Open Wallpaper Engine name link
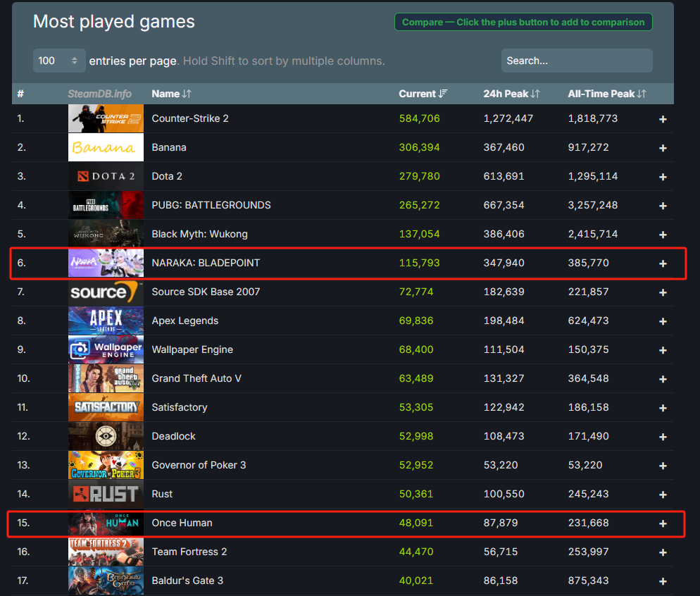 click(192, 349)
